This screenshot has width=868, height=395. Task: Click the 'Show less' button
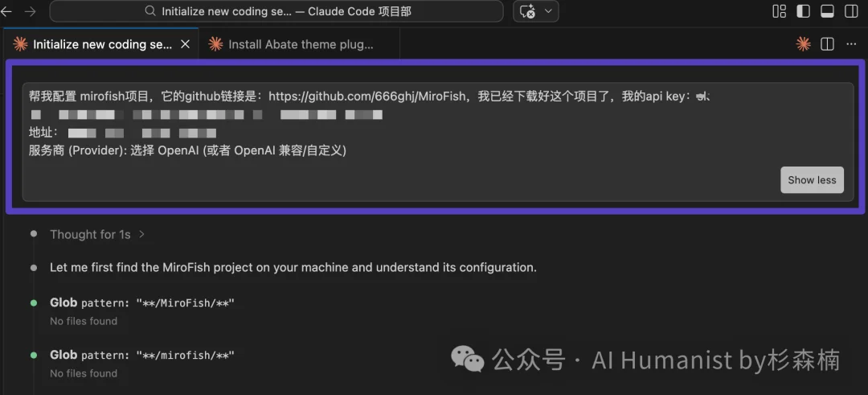tap(811, 180)
